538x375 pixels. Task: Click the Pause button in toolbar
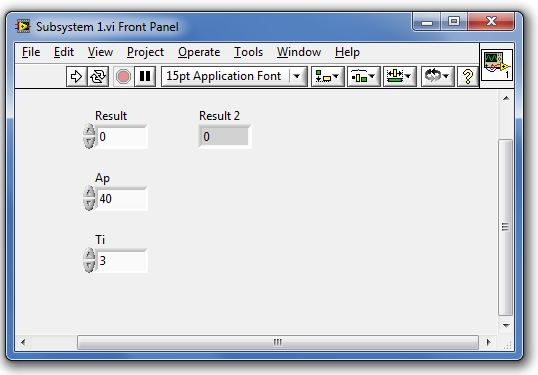click(145, 76)
